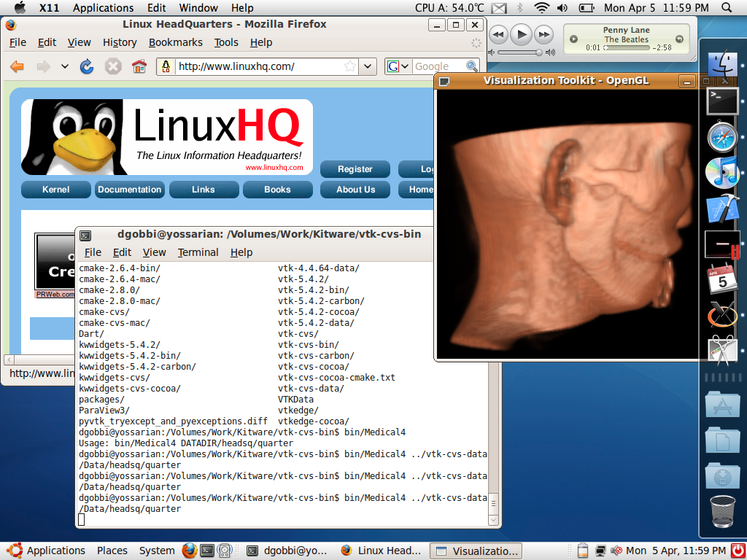The height and width of the screenshot is (560, 747).
Task: Click the iTunes mute speaker icon
Action: tap(492, 52)
